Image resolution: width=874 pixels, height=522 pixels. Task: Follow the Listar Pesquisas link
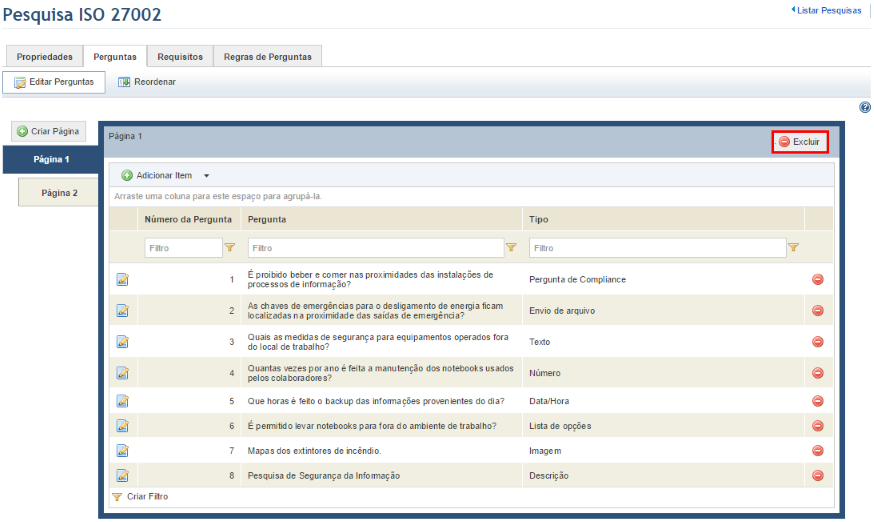coord(827,10)
